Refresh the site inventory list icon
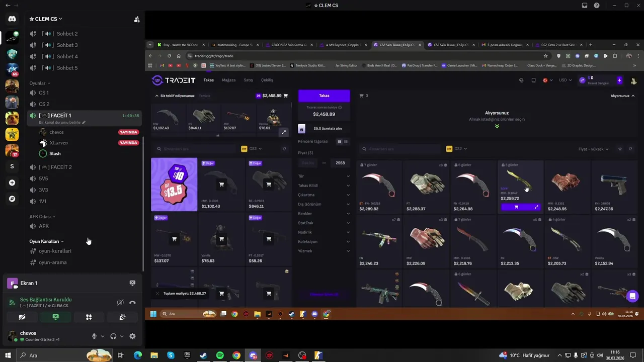Screen dimensions: 644x362 [x=629, y=149]
